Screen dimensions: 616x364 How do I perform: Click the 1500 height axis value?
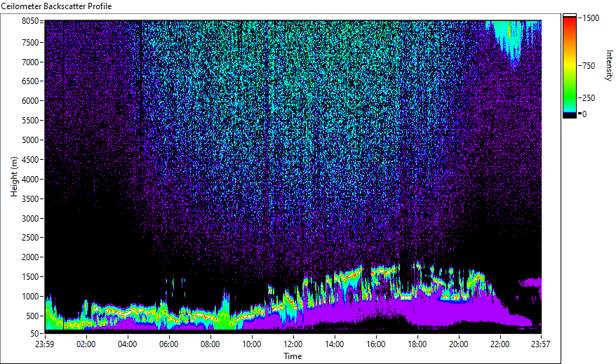tap(30, 277)
